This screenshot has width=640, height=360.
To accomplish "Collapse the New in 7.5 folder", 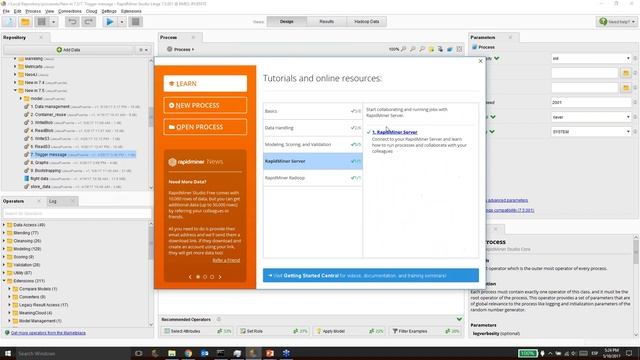I will point(15,90).
